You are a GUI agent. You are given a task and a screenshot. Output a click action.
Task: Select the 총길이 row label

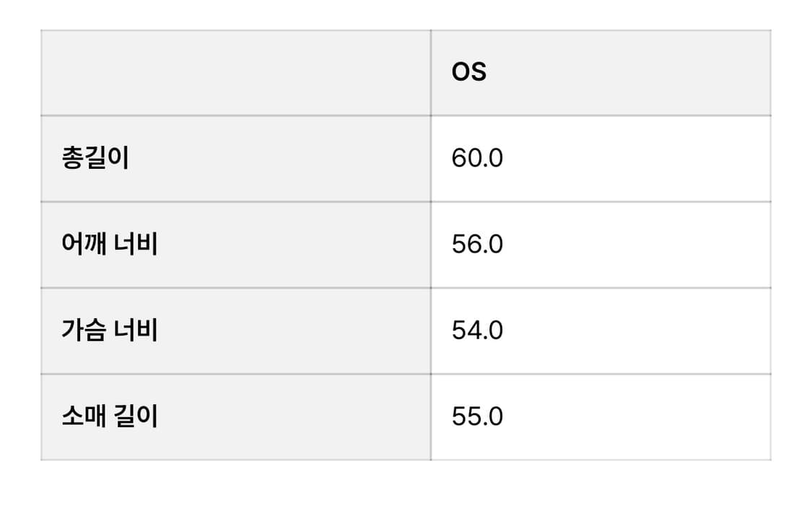tap(95, 158)
